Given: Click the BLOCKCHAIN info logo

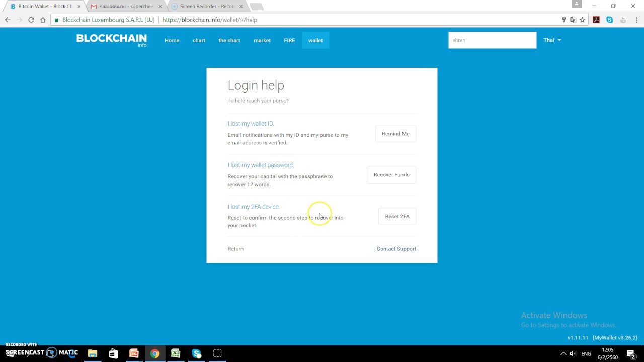Looking at the screenshot, I should tap(112, 40).
